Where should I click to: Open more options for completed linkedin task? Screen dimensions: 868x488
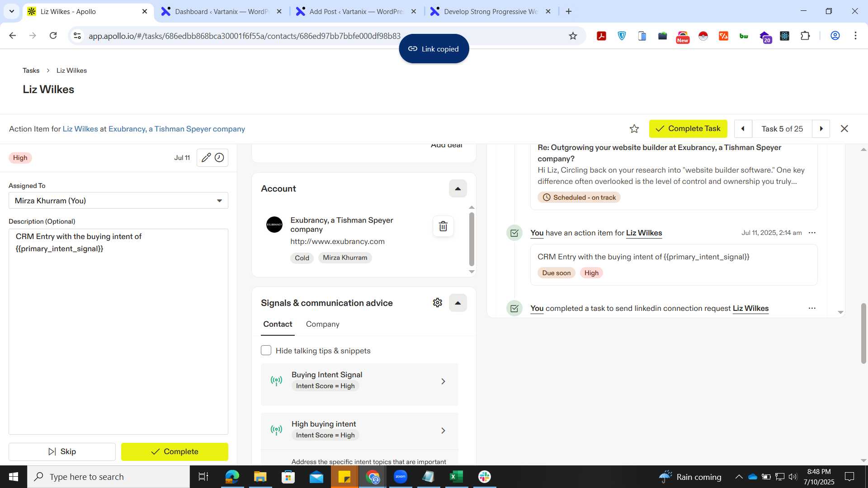(x=812, y=308)
